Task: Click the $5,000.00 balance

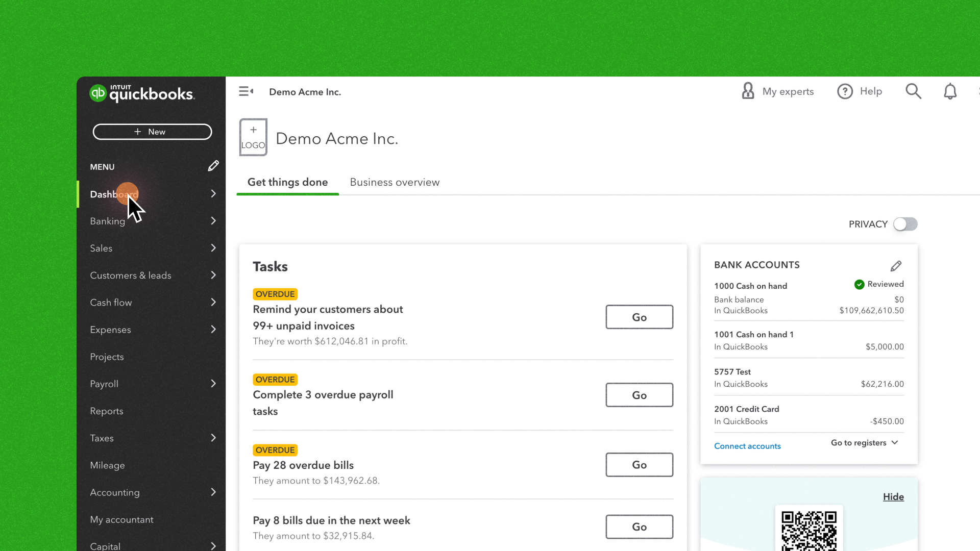Action: pos(885,347)
